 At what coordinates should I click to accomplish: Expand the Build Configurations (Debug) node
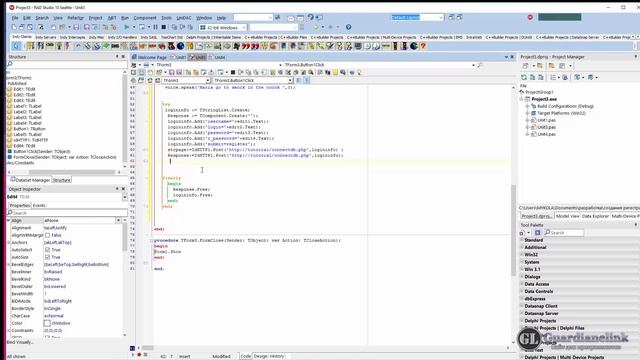point(527,106)
